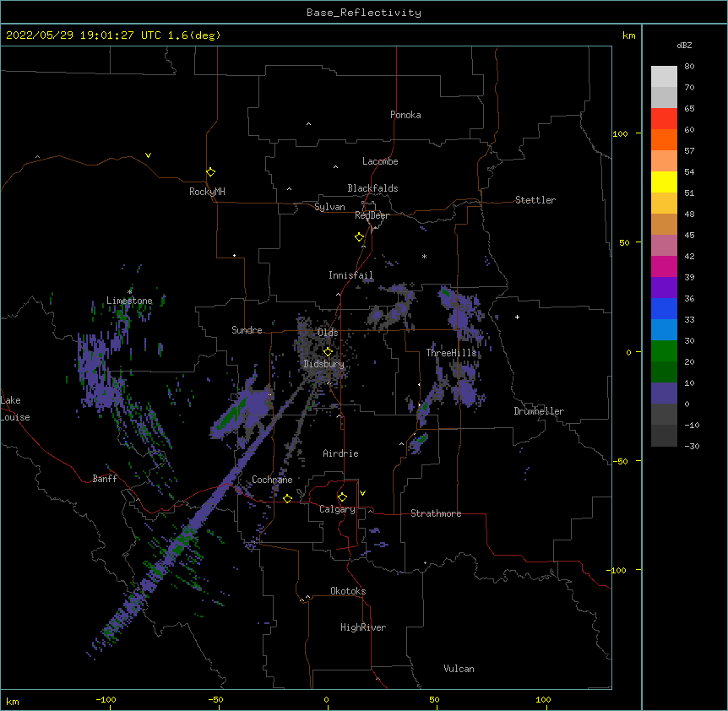Click the asterisk marker east of Innisfail

424,256
